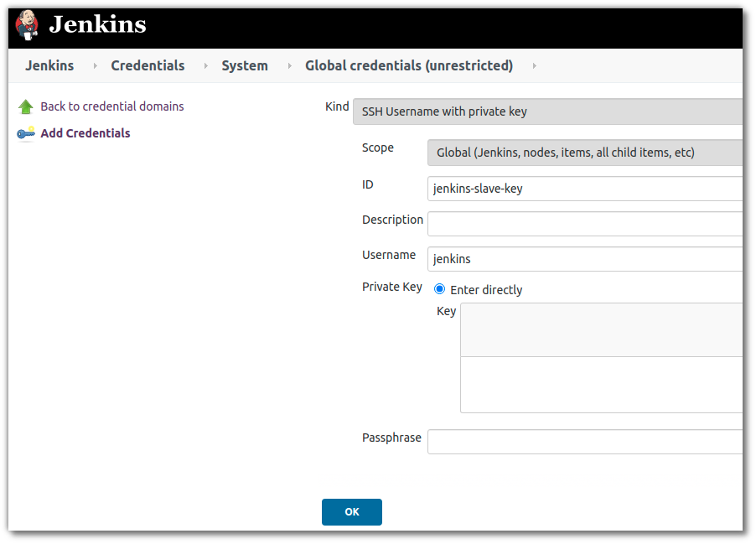Image resolution: width=756 pixels, height=544 pixels.
Task: Select the Enter directly radio button
Action: pos(439,289)
